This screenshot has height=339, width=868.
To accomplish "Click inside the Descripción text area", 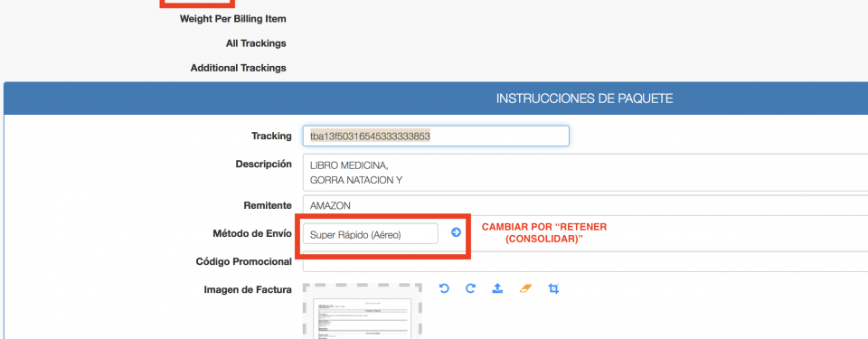I will tap(585, 173).
